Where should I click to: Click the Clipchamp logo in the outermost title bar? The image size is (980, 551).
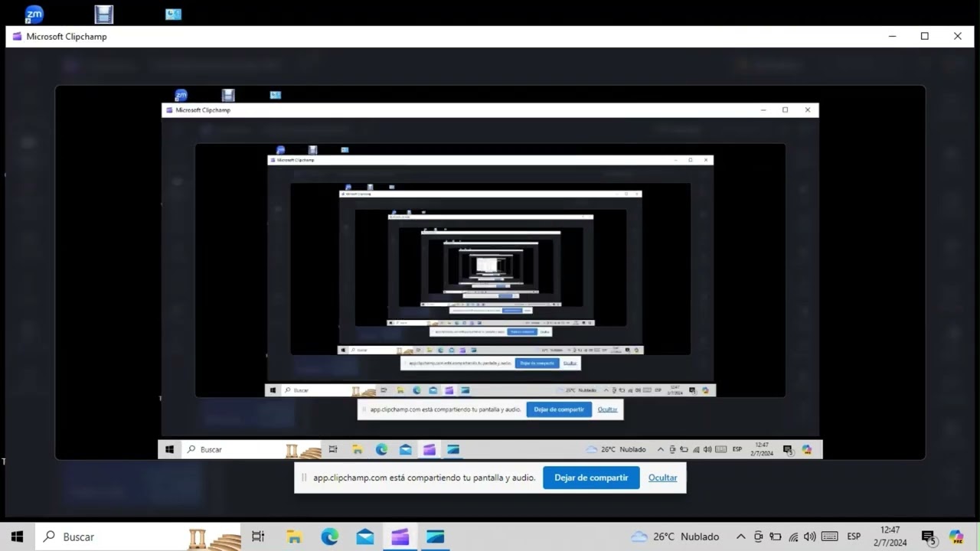[x=17, y=37]
